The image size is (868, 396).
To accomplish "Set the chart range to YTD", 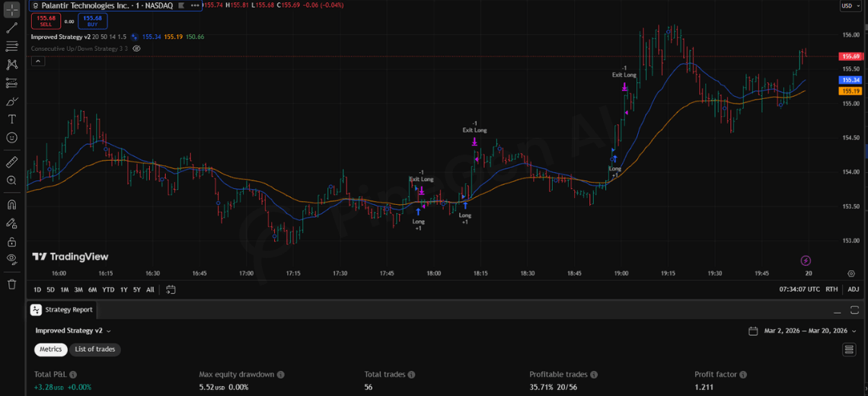I will tap(108, 289).
